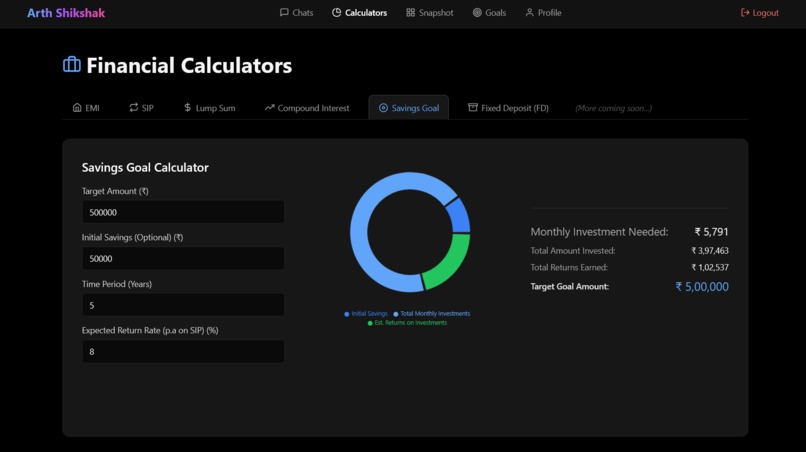Open the Chats page
This screenshot has height=452, width=806.
click(296, 12)
